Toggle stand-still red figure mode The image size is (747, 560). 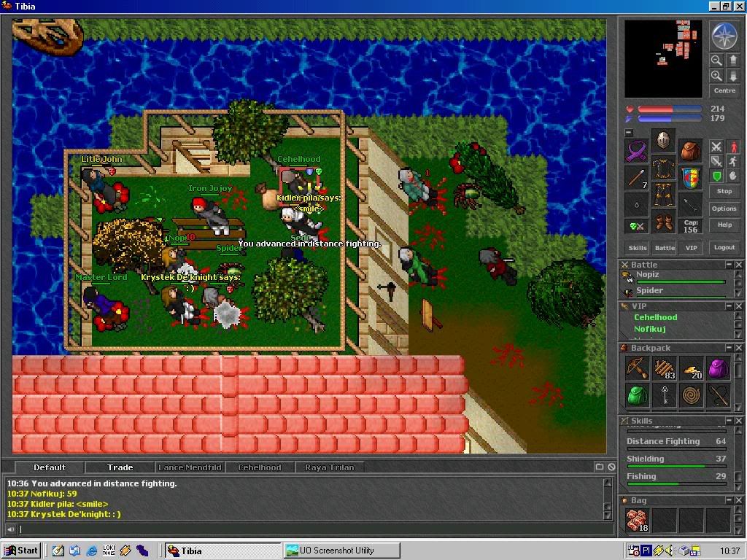coord(733,147)
